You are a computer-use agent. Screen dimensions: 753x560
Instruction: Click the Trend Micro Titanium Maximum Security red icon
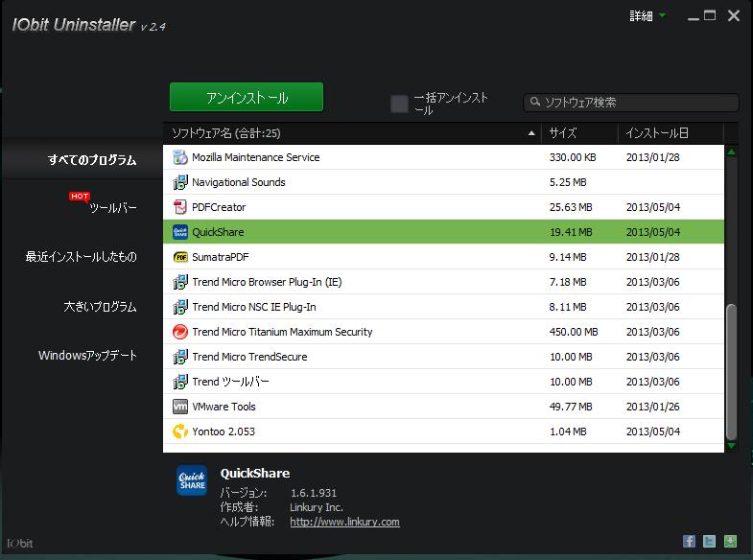click(x=180, y=332)
